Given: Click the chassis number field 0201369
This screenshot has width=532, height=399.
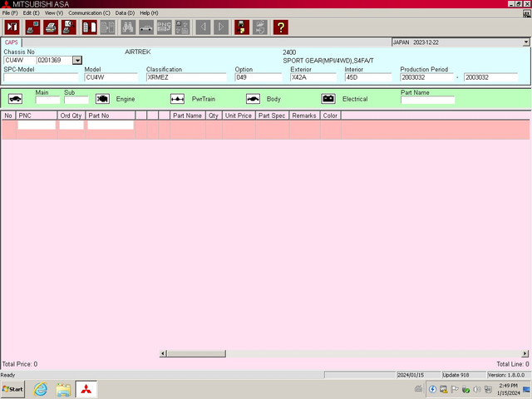Looking at the screenshot, I should (54, 61).
